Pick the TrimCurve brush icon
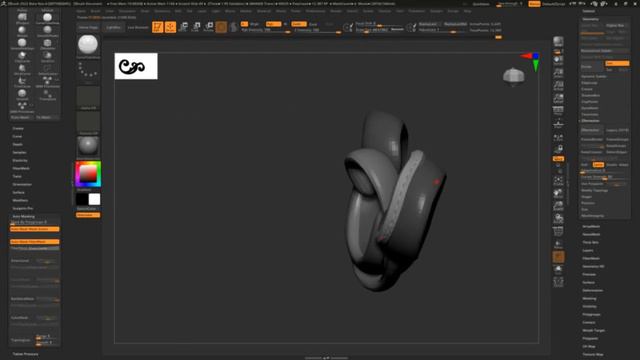Image resolution: width=640 pixels, height=360 pixels. 22,82
